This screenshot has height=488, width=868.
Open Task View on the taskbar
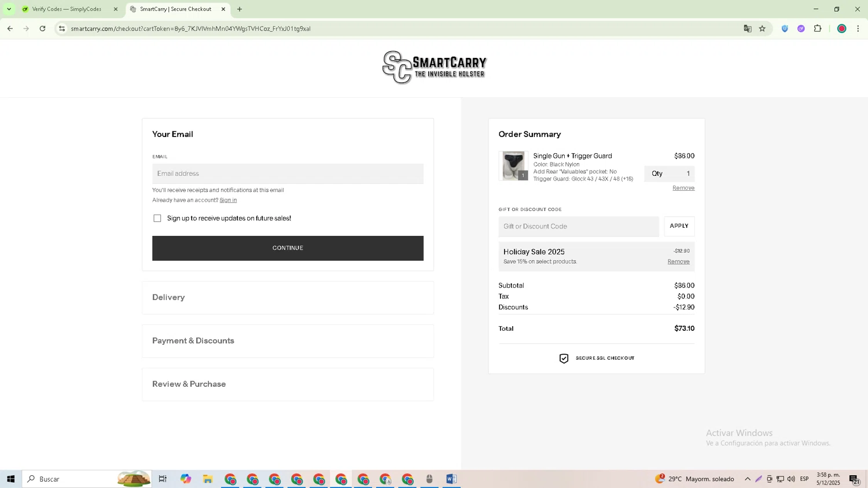coord(163,479)
